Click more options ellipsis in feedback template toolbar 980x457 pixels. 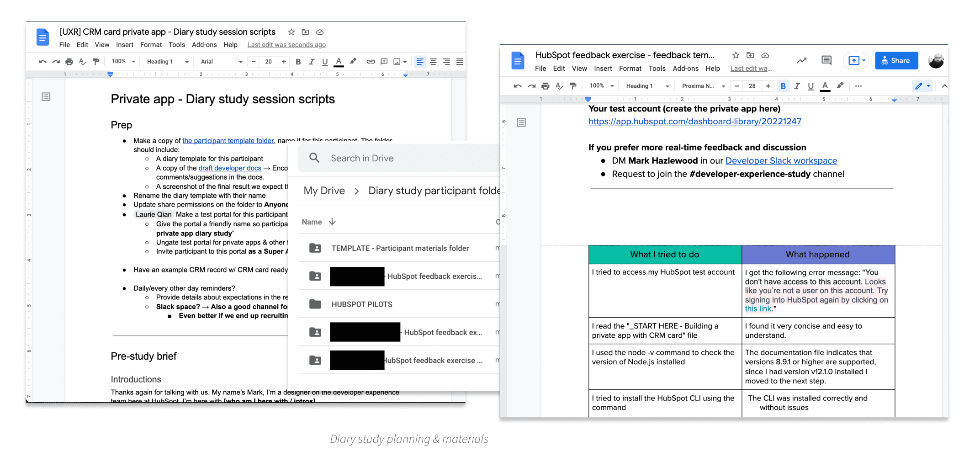858,86
